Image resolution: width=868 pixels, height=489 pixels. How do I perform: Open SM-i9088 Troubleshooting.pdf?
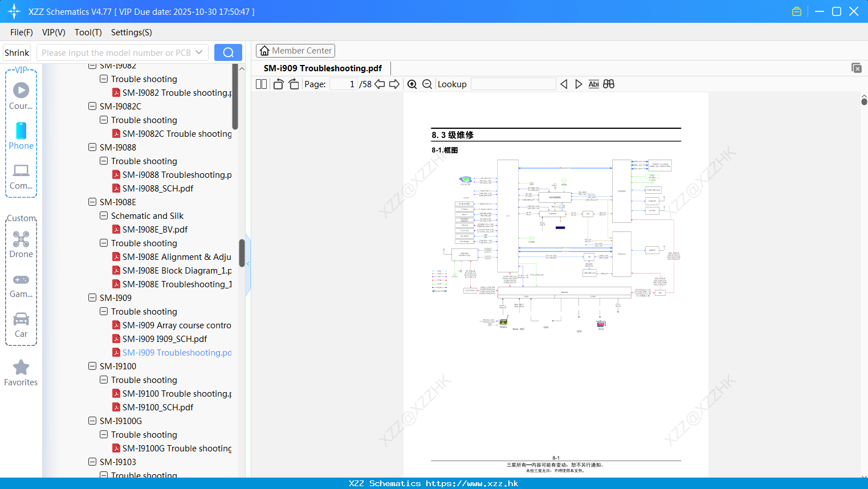click(172, 174)
